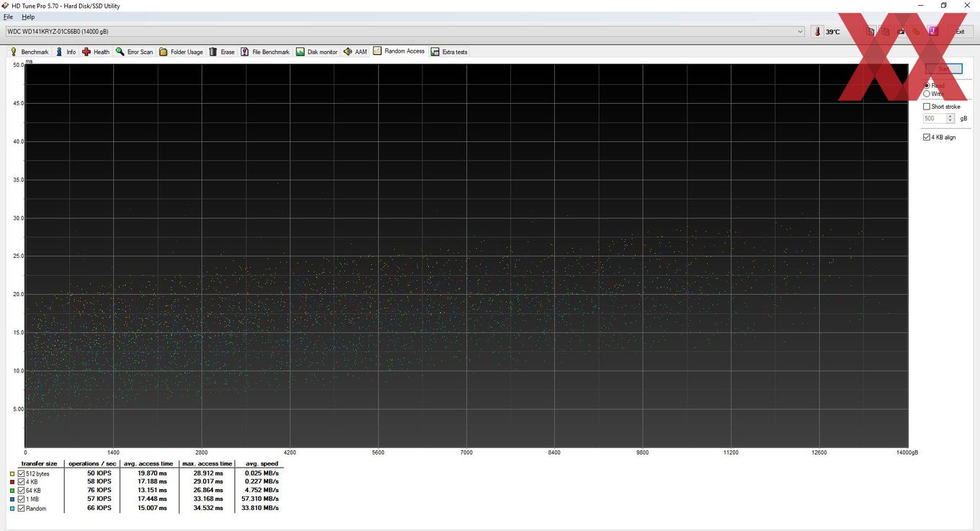Click the Erase trash can icon
This screenshot has width=980, height=531.
pos(213,52)
